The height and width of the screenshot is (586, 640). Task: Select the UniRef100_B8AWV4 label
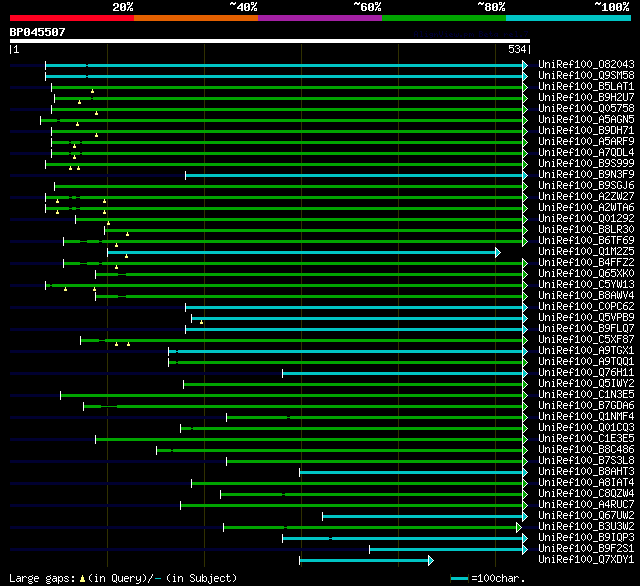click(x=586, y=296)
